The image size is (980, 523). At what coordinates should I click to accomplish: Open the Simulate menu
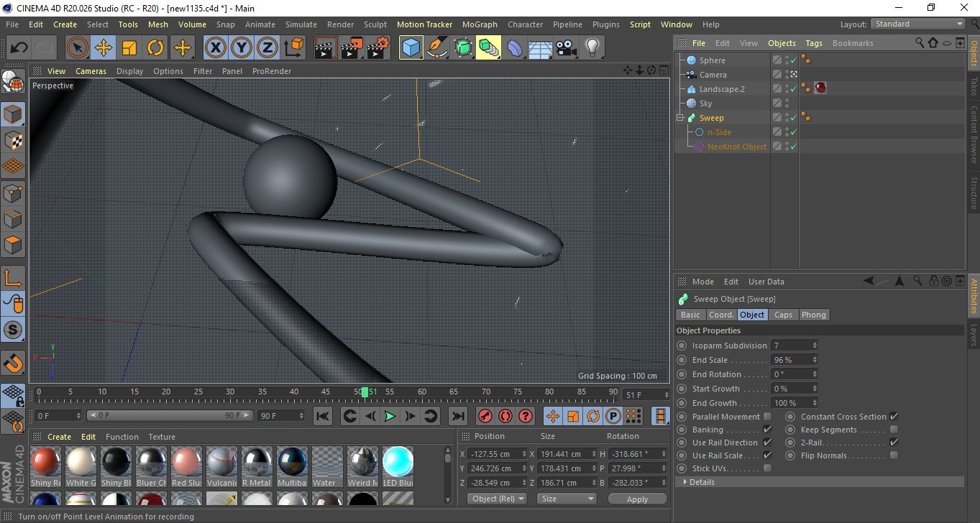point(301,24)
